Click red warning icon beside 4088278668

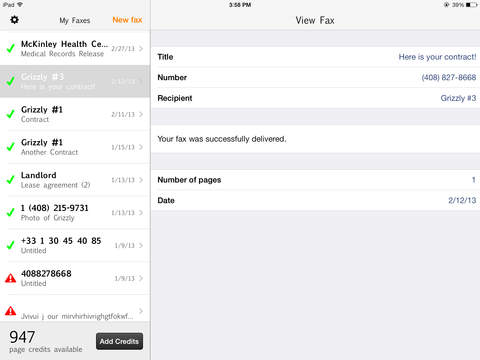click(x=11, y=278)
